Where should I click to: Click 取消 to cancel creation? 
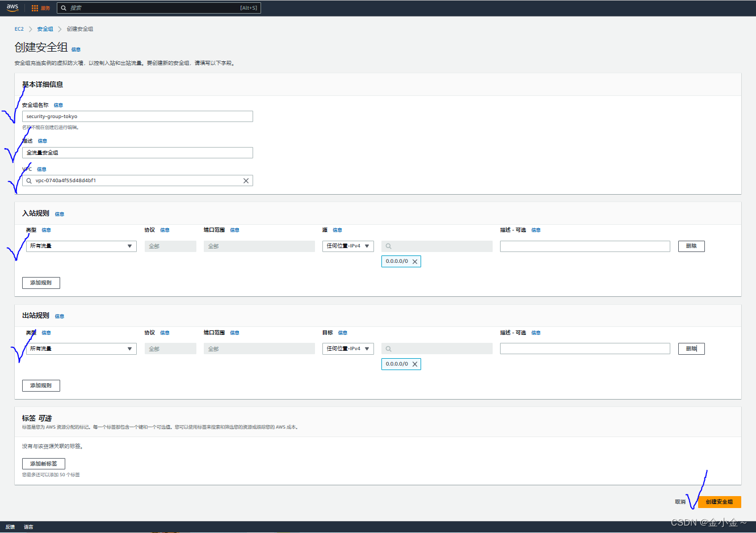click(680, 502)
